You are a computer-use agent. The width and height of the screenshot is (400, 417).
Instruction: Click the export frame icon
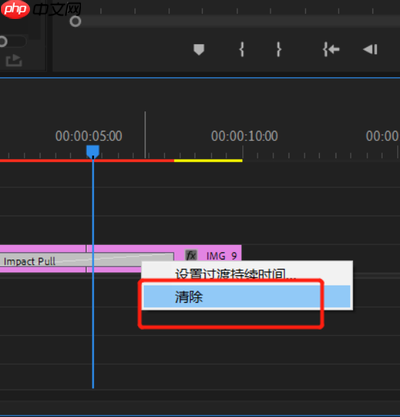(x=14, y=60)
